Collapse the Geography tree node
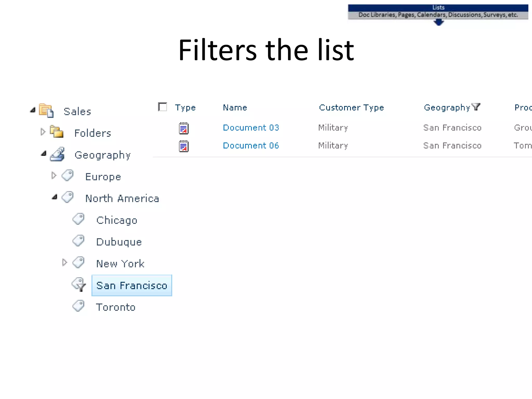532x399 pixels. coord(44,154)
